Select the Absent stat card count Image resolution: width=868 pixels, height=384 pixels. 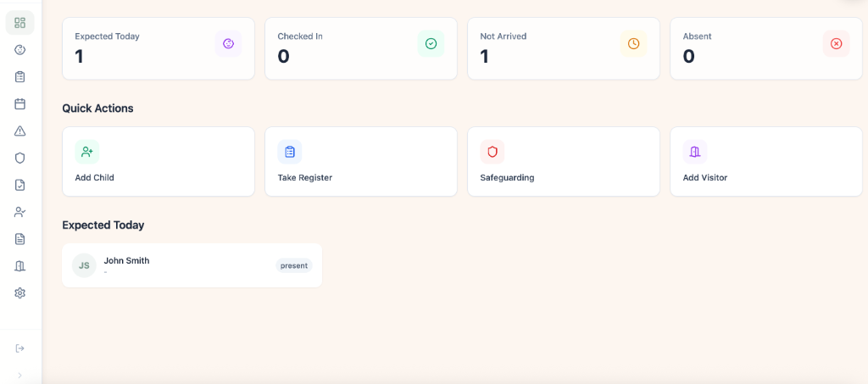[688, 57]
